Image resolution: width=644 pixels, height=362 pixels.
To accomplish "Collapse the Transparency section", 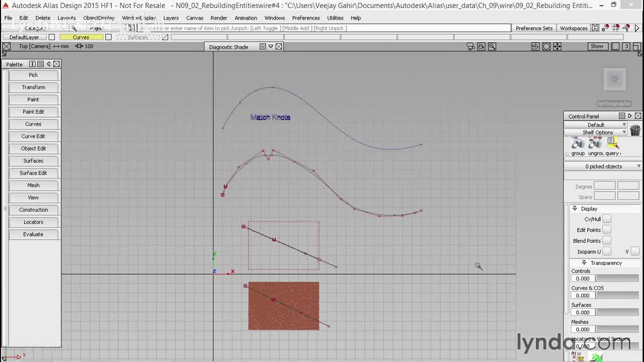I will pyautogui.click(x=584, y=263).
